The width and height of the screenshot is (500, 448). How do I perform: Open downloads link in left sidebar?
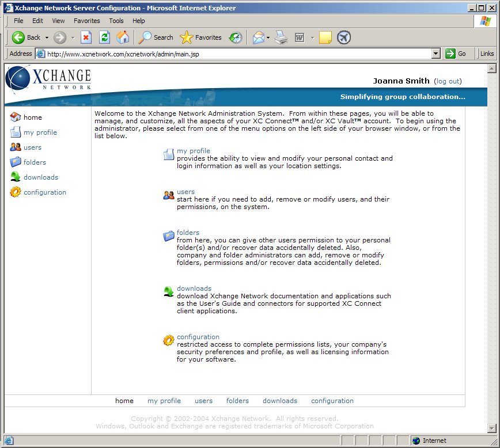(41, 177)
